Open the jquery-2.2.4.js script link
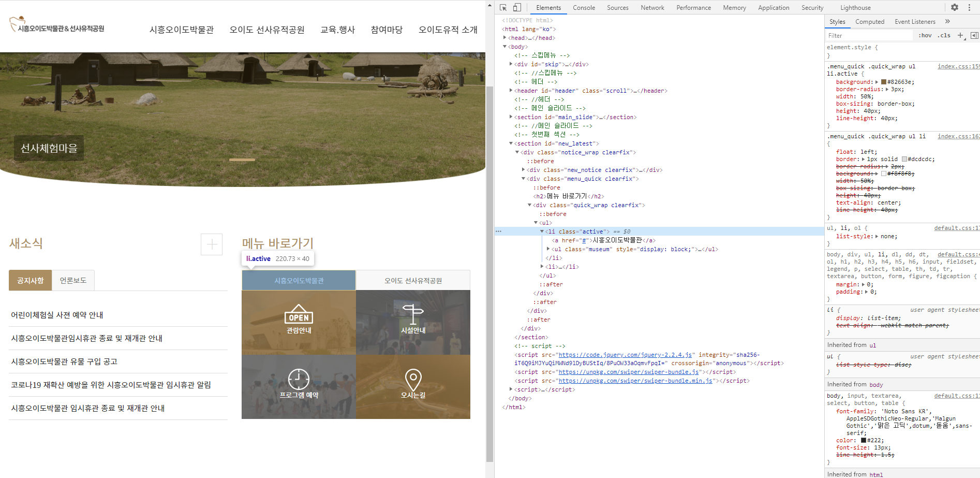 point(625,355)
